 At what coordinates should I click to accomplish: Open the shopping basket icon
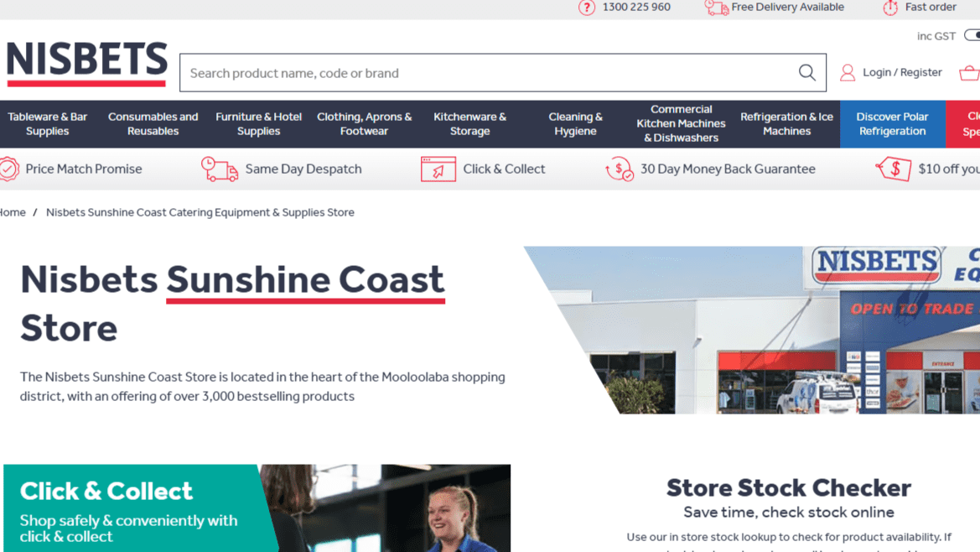pyautogui.click(x=969, y=72)
